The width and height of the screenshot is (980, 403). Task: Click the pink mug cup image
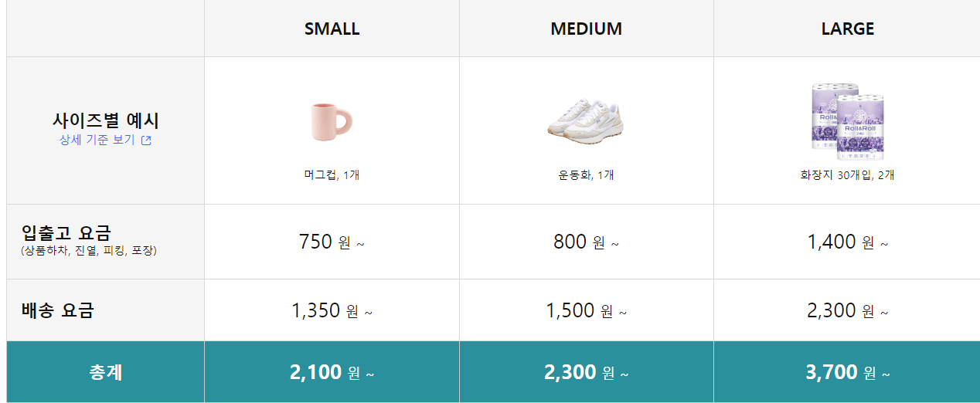[x=332, y=122]
